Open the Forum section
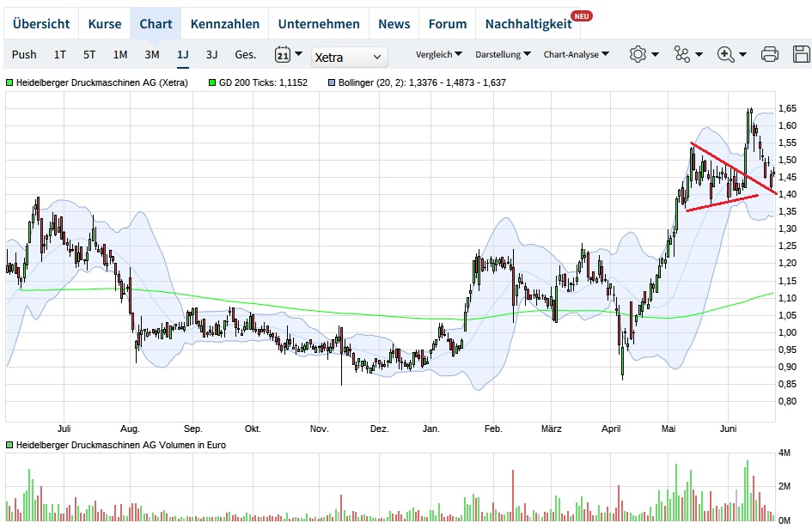The height and width of the screenshot is (529, 812). click(x=448, y=23)
